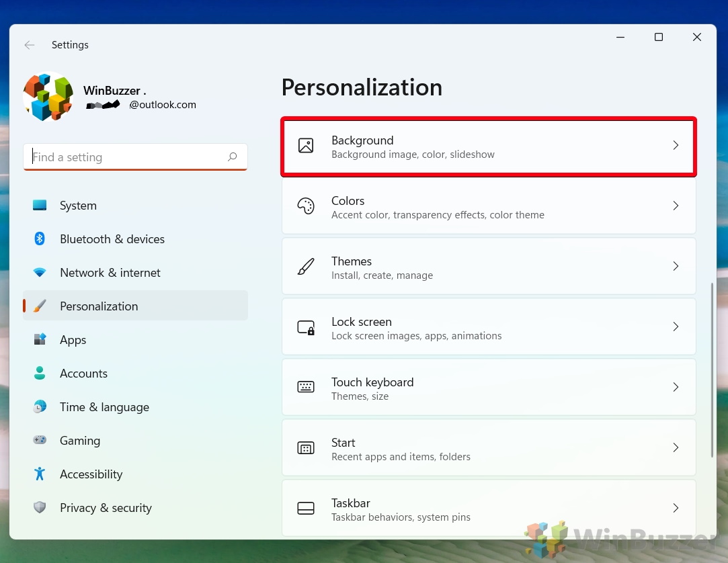Click the Background picture icon
This screenshot has width=728, height=563.
point(306,146)
